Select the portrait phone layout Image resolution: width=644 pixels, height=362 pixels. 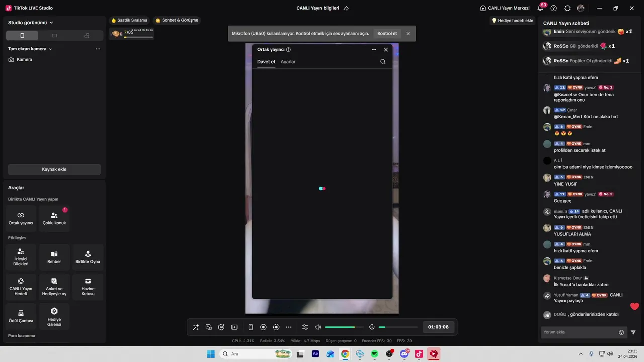(22, 36)
